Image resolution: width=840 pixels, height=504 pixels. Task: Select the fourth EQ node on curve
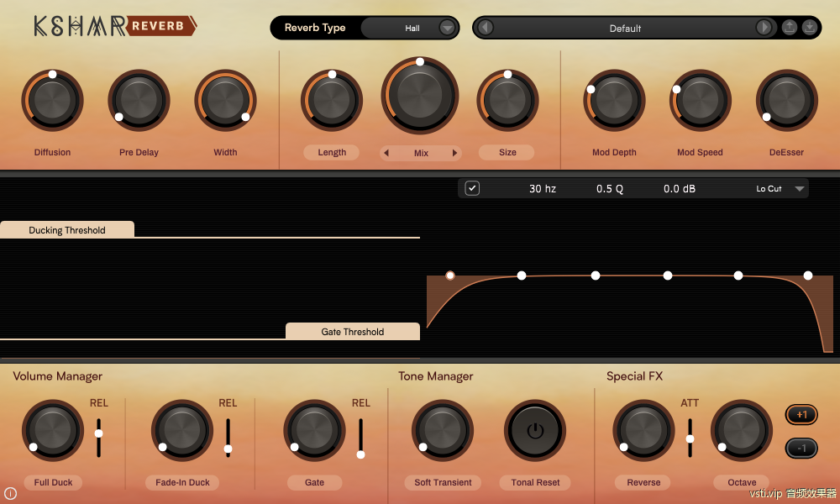(668, 276)
